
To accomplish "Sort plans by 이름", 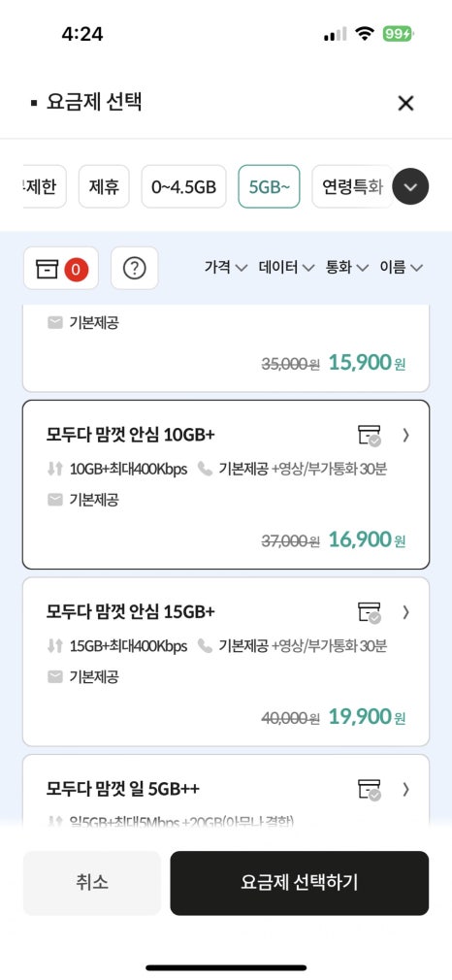I will coord(402,268).
